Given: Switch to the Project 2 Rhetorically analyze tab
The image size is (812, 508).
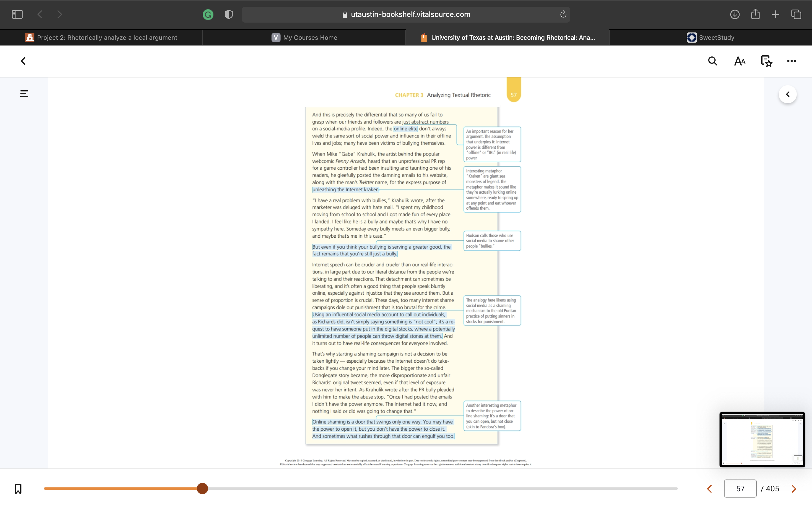Looking at the screenshot, I should 101,38.
